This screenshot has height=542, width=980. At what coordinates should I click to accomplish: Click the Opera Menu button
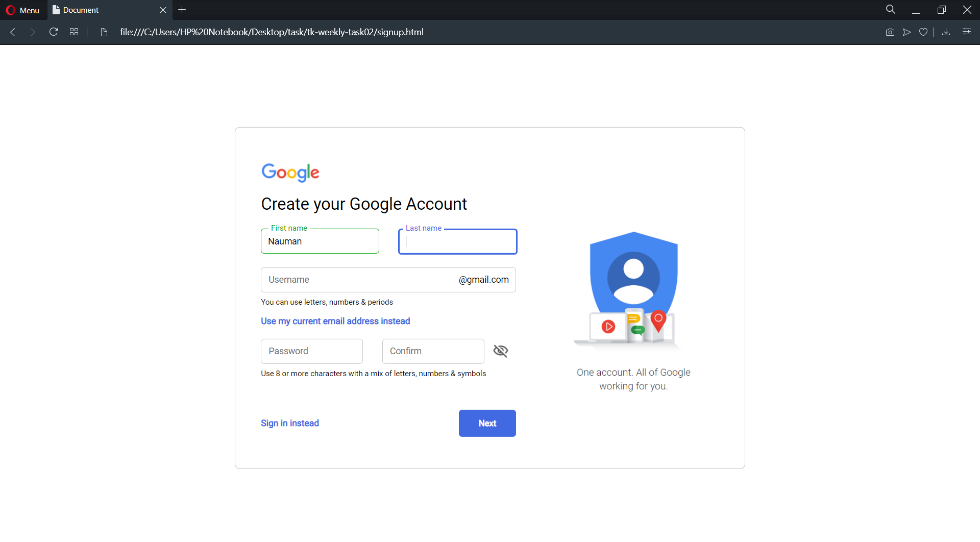(x=22, y=10)
